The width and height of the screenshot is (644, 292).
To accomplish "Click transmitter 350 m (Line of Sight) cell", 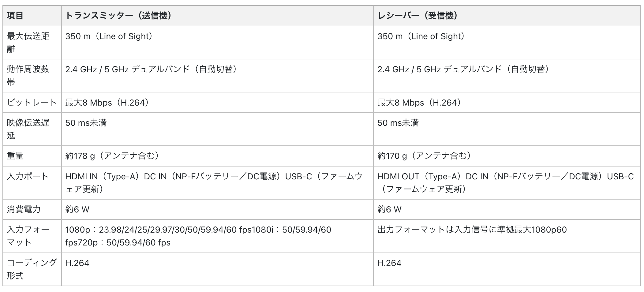I will (x=217, y=43).
